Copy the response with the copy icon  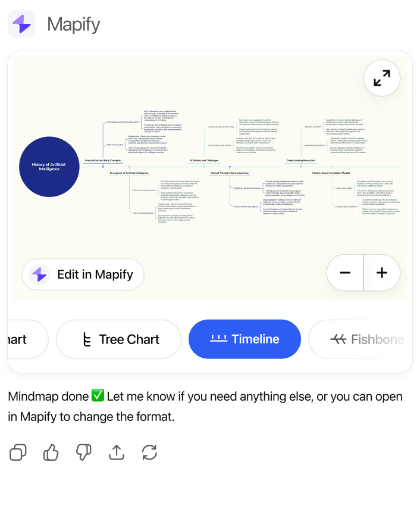18,453
